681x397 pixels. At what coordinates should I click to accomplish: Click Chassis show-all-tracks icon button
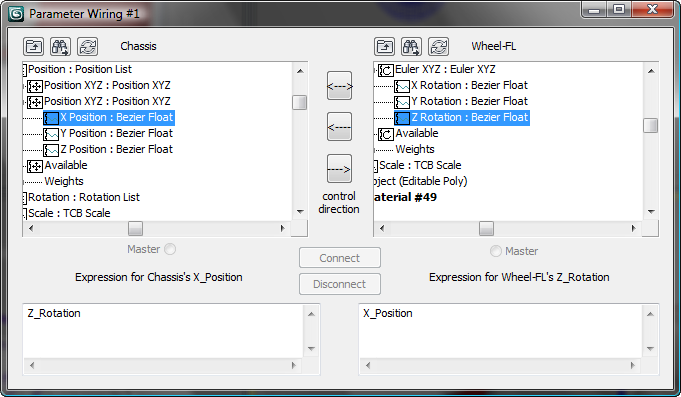coord(33,46)
